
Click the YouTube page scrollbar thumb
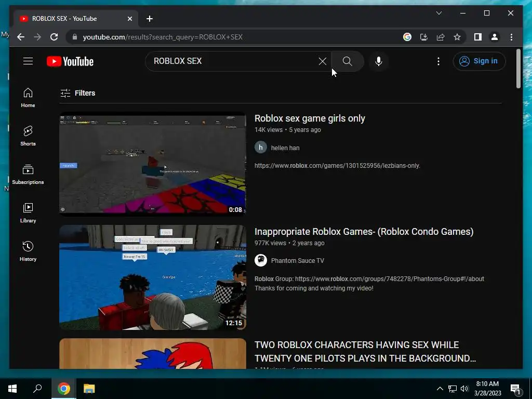pos(518,69)
